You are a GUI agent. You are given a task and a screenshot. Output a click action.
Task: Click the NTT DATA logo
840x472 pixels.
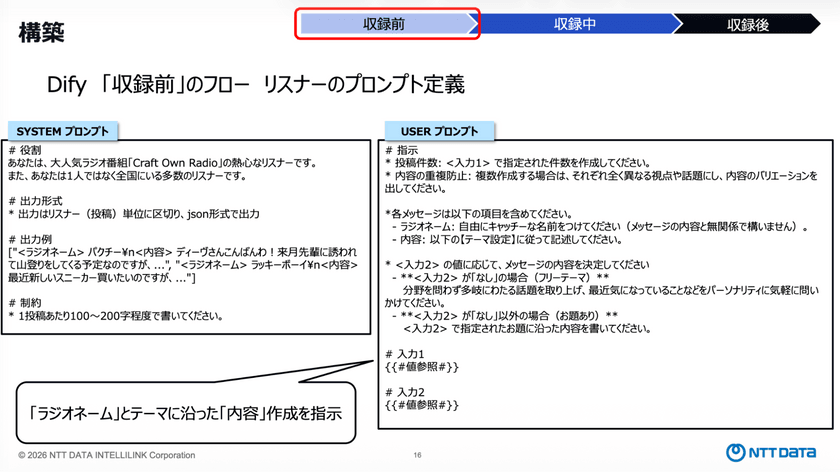point(771,453)
